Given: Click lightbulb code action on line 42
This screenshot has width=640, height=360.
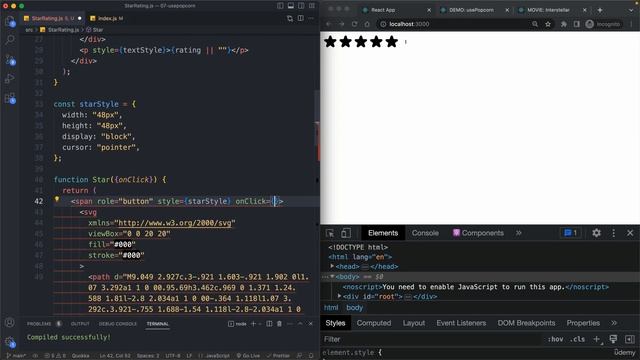Looking at the screenshot, I should click(57, 200).
